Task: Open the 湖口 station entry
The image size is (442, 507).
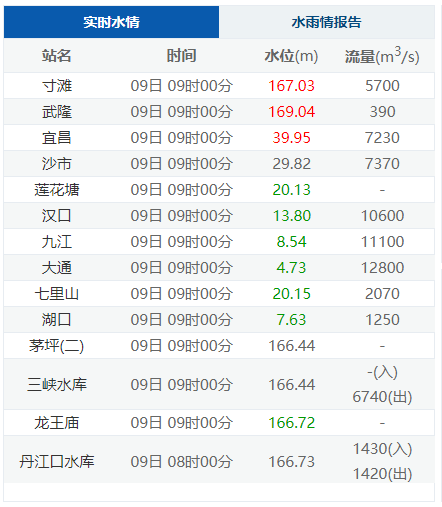Action: click(57, 320)
